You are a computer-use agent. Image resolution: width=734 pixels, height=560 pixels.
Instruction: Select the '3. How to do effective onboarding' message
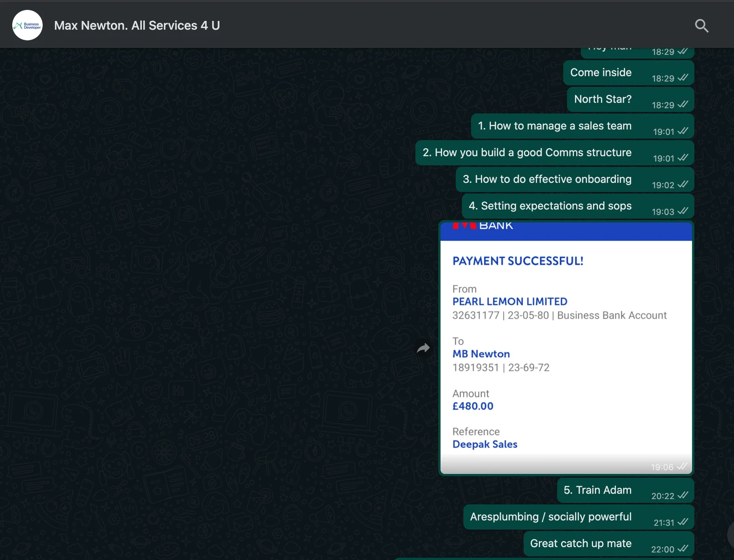[575, 179]
